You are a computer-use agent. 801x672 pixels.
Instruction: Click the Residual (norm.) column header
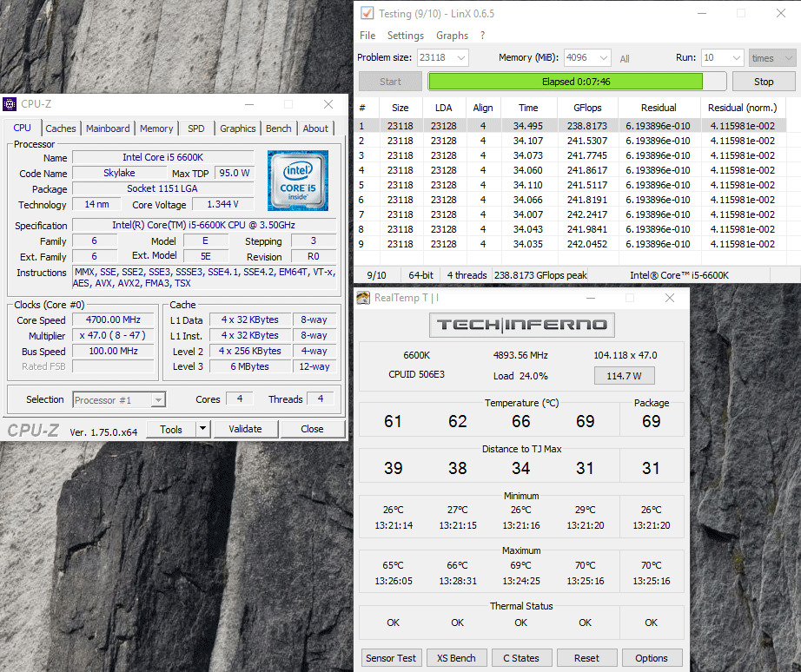tap(742, 108)
